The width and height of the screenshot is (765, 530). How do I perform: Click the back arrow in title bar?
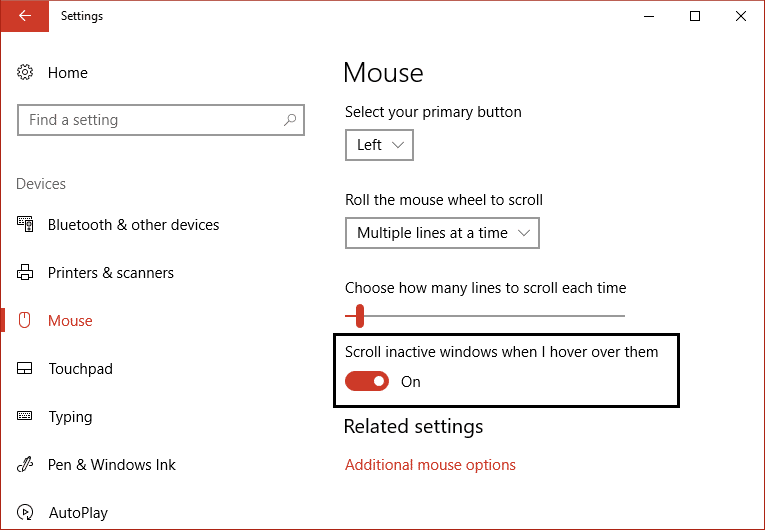pos(24,16)
